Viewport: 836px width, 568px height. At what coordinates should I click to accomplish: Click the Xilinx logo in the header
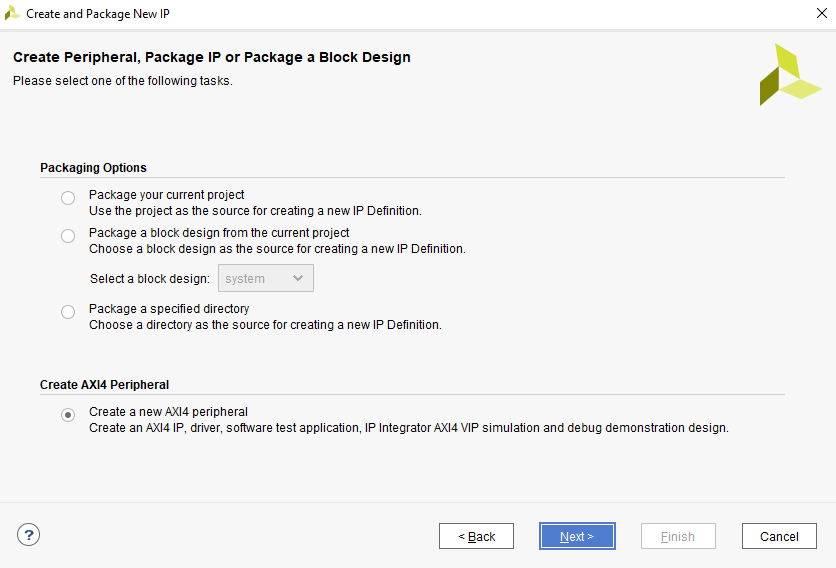790,75
